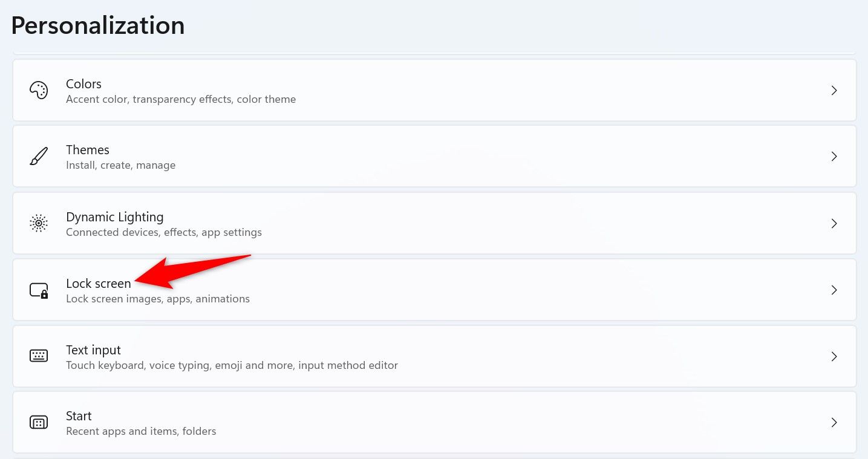868x459 pixels.
Task: Open Dynamic Lighting via its chevron
Action: tap(834, 223)
